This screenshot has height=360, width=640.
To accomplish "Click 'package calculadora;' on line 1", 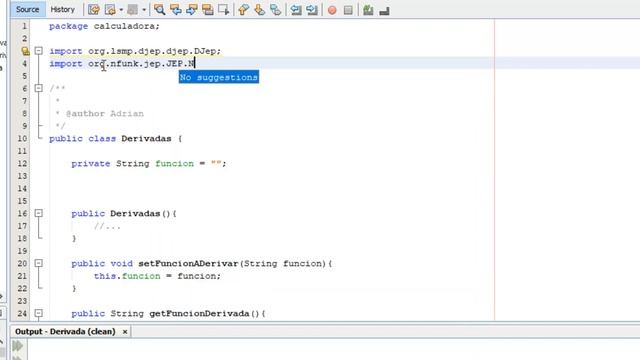I will 104,26.
